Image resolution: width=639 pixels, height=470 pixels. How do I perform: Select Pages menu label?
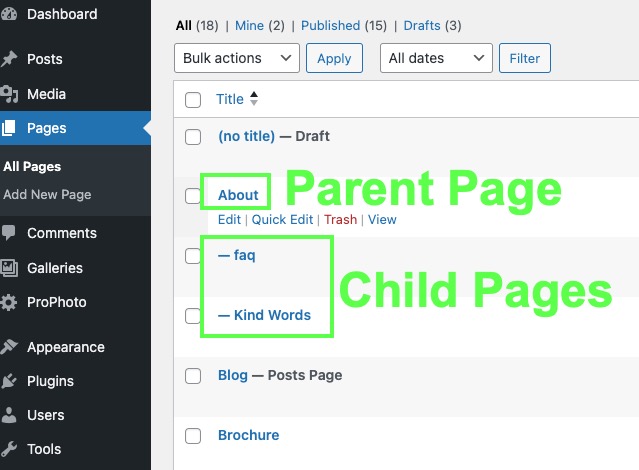click(x=47, y=128)
